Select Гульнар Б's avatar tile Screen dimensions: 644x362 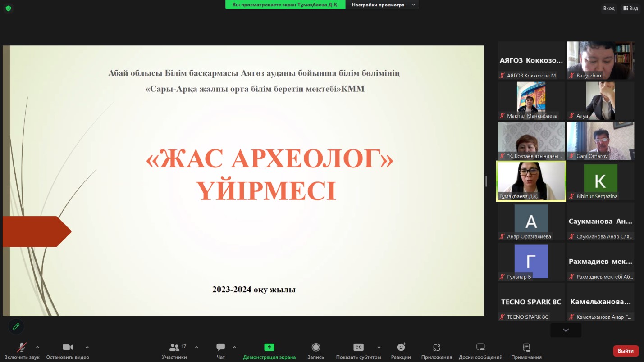click(x=531, y=262)
